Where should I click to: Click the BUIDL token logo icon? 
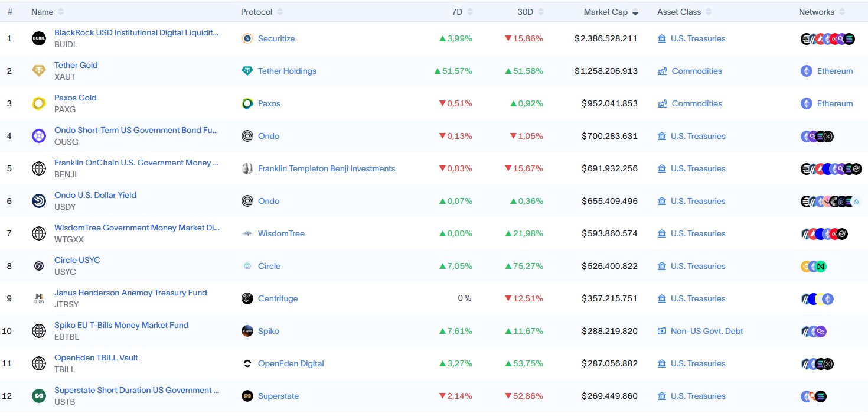coord(39,38)
